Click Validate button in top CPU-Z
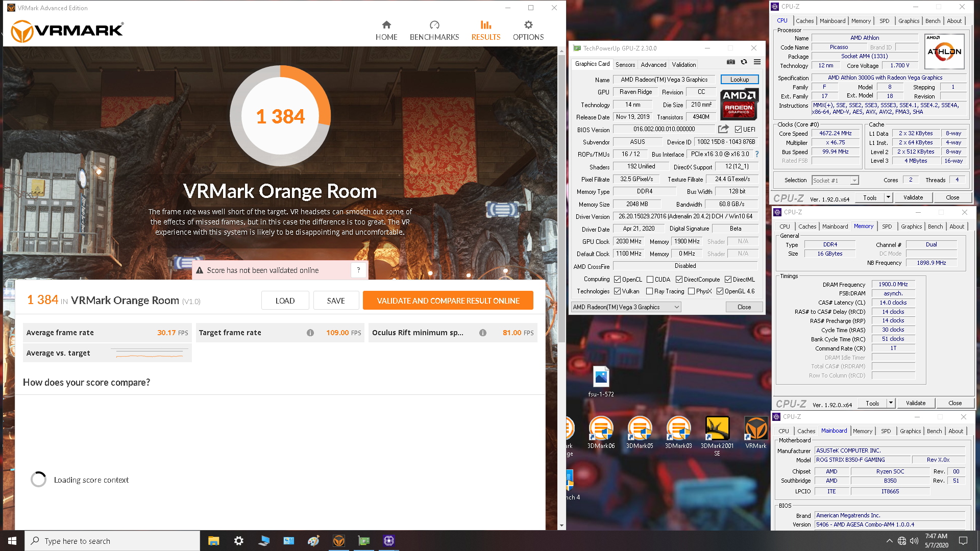This screenshot has width=980, height=551. coord(913,197)
